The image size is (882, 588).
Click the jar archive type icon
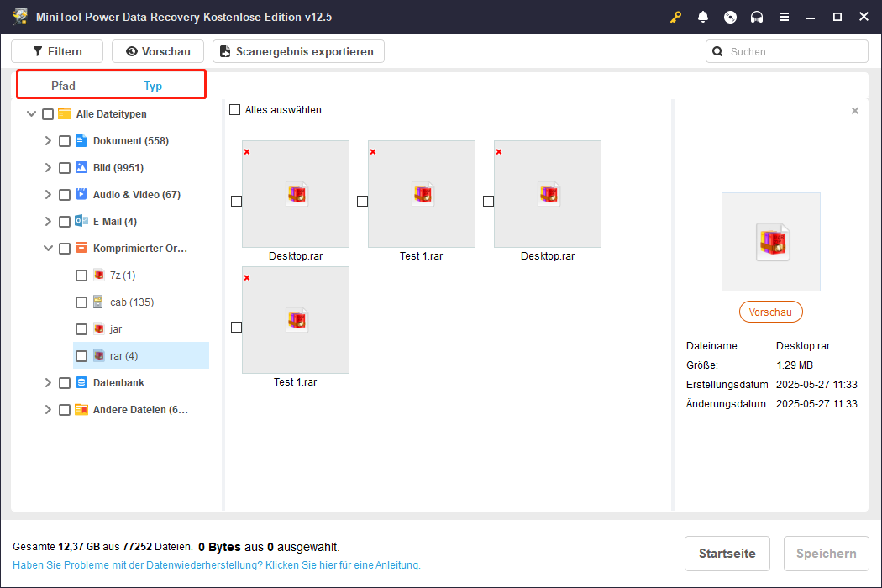[x=98, y=329]
